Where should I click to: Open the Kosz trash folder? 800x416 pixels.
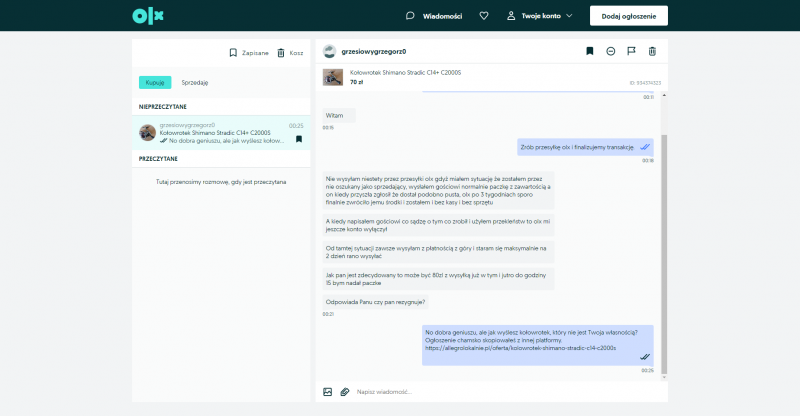pos(290,52)
